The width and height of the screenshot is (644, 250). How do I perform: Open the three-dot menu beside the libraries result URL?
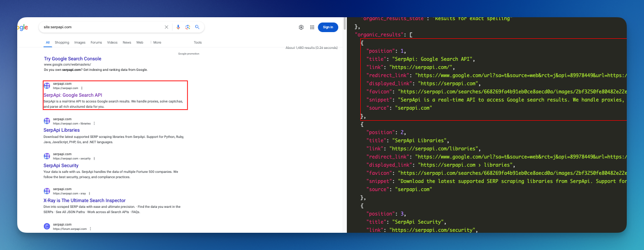(94, 124)
